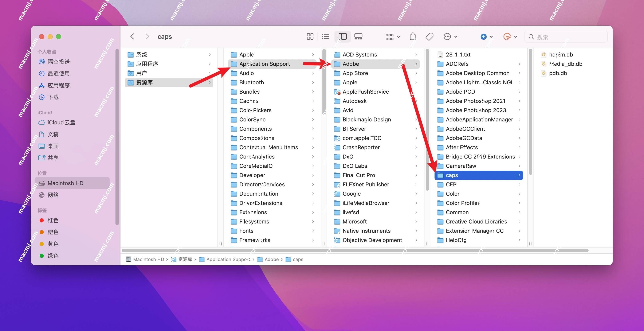Go forward with the forward arrow
Image resolution: width=644 pixels, height=331 pixels.
point(147,36)
